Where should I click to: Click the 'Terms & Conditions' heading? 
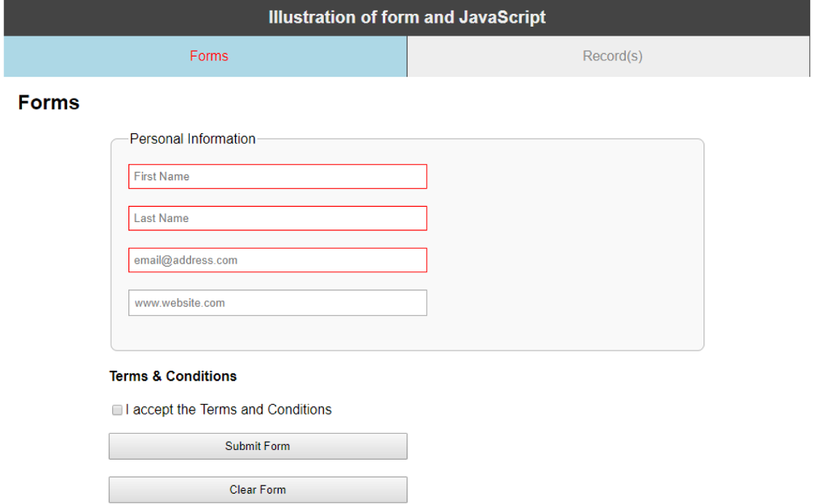[173, 376]
